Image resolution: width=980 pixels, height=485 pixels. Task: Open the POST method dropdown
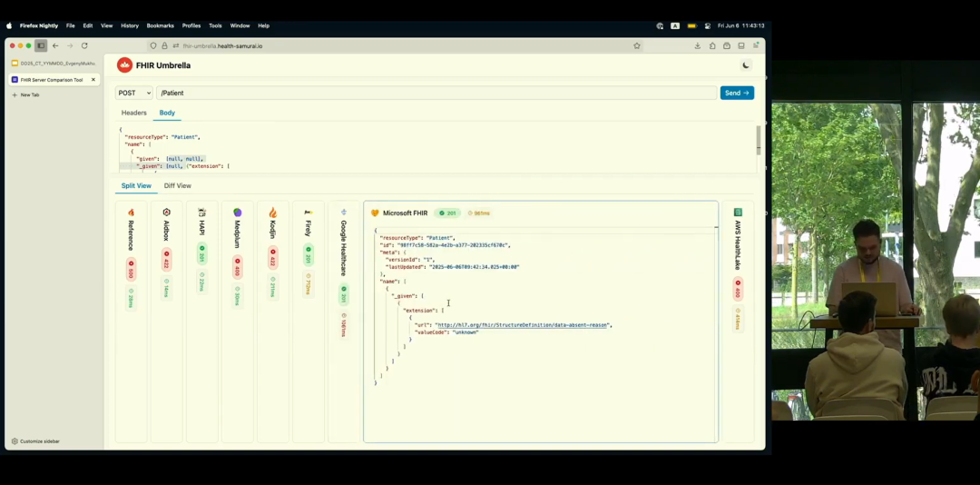click(x=134, y=93)
